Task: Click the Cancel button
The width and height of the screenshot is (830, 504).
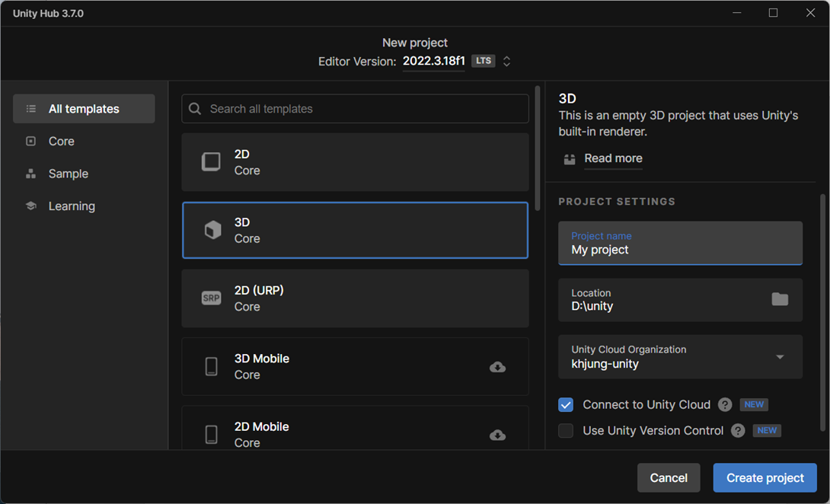Action: [x=669, y=478]
